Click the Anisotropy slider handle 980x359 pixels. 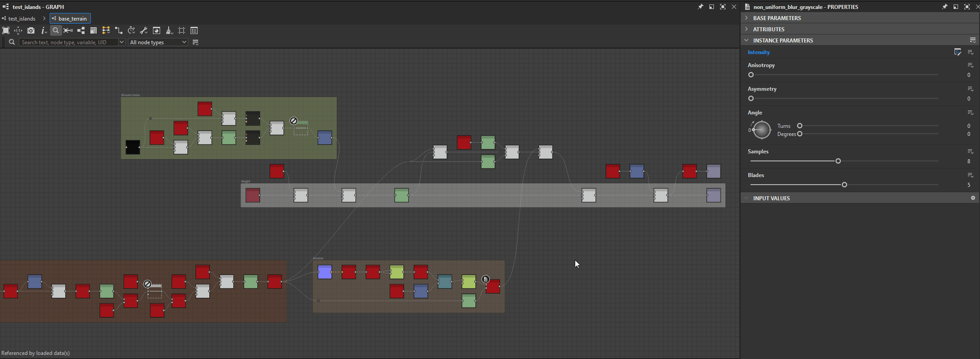tap(751, 75)
